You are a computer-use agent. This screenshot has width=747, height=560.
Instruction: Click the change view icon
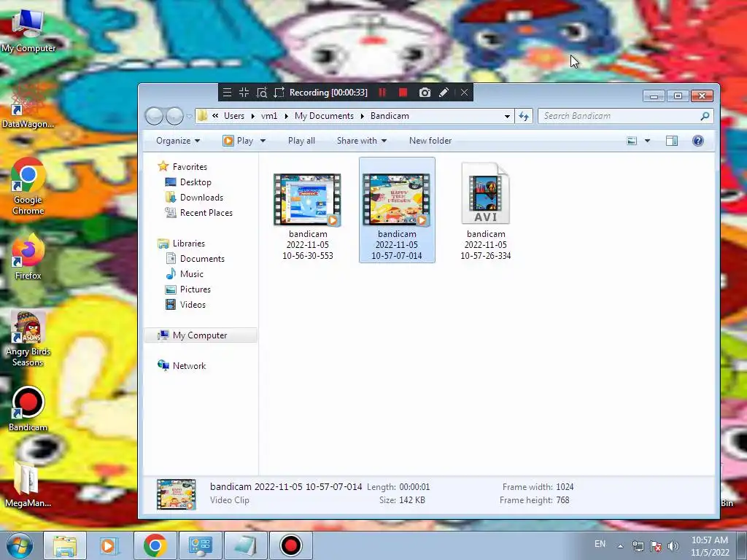pyautogui.click(x=632, y=141)
